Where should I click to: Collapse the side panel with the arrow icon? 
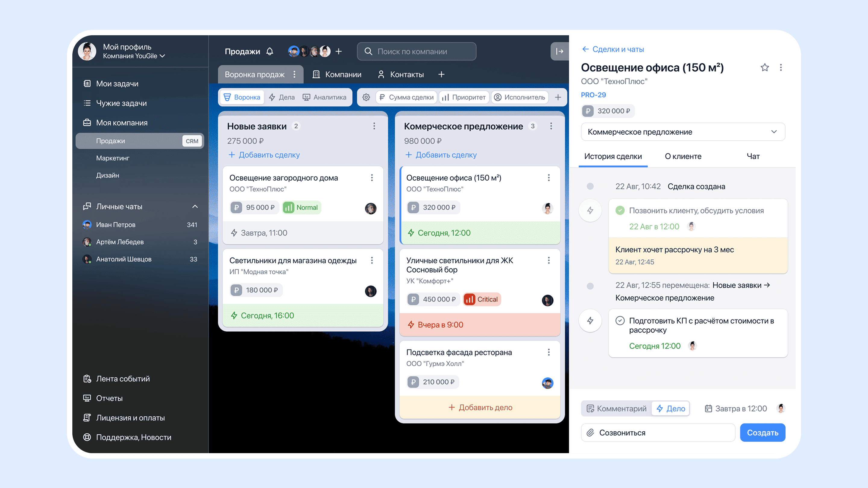559,51
